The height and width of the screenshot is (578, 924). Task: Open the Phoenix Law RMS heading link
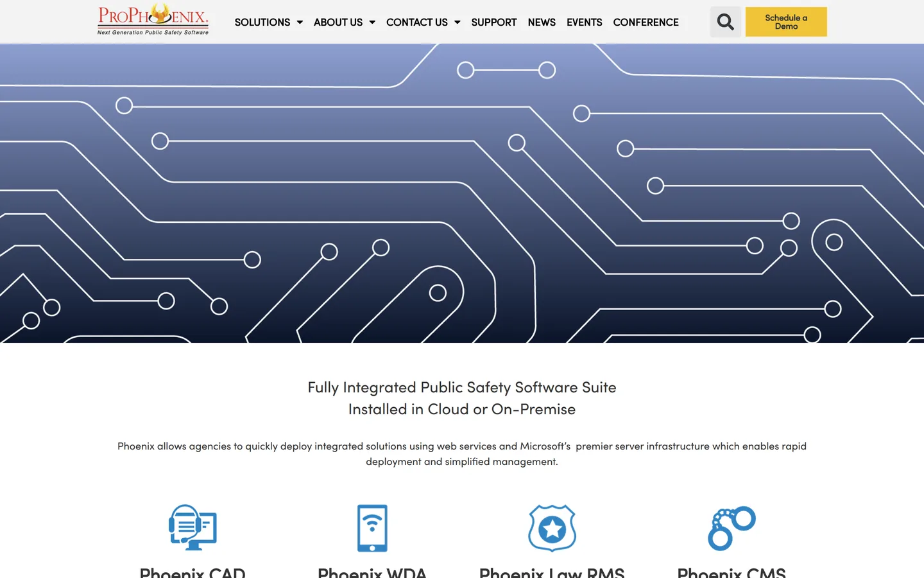pyautogui.click(x=552, y=572)
